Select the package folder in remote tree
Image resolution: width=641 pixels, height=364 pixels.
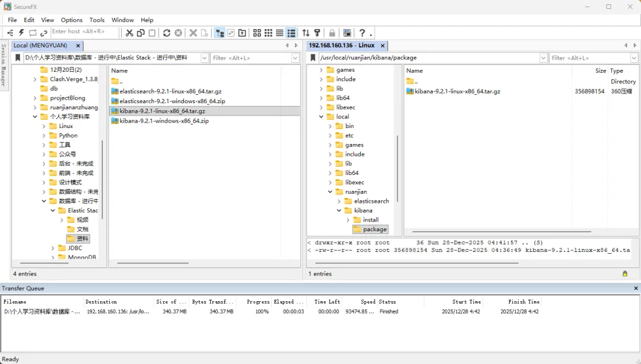[370, 229]
